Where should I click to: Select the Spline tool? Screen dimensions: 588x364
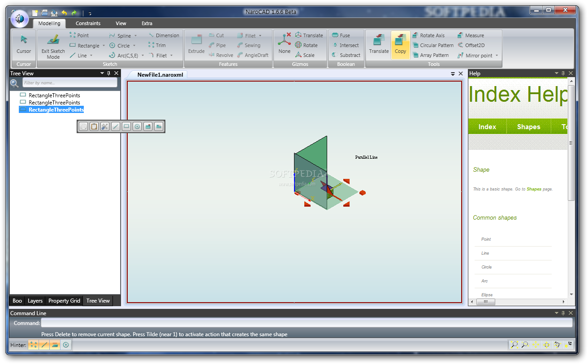pyautogui.click(x=120, y=35)
